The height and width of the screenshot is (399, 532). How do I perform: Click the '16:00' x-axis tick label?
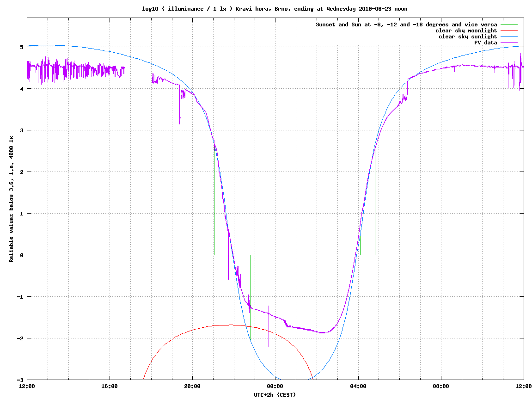pyautogui.click(x=110, y=387)
